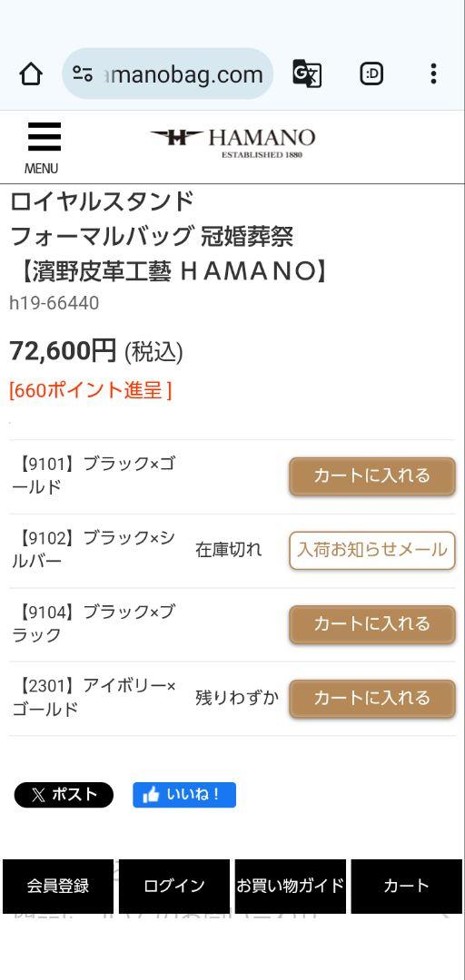Request restock email for 9102 Black×Silver
465x980 pixels.
[x=371, y=551]
